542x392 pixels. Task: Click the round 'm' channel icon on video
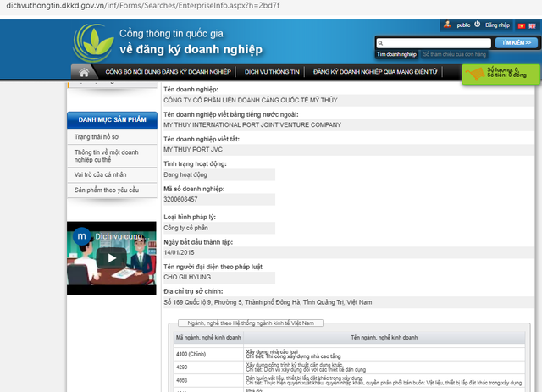tap(81, 235)
